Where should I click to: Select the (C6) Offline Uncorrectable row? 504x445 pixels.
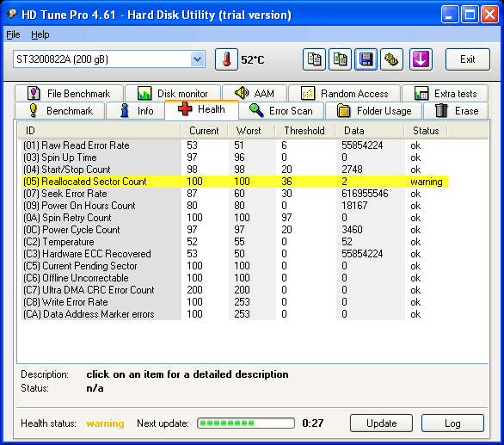point(235,278)
